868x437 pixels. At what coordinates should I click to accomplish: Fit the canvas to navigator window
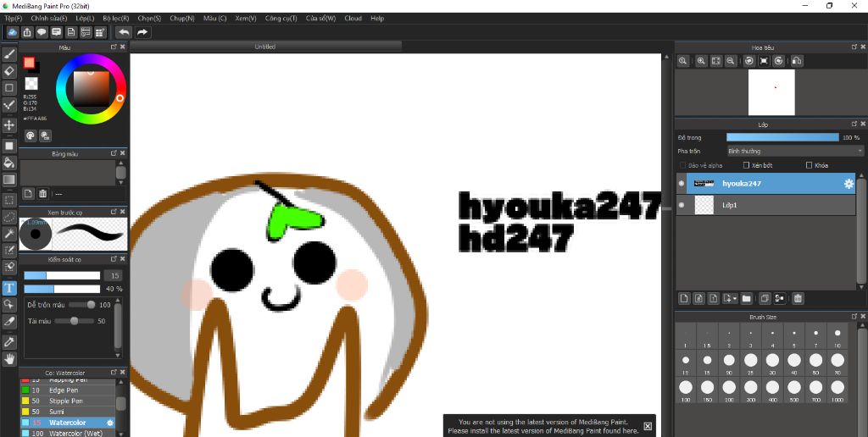tap(715, 61)
